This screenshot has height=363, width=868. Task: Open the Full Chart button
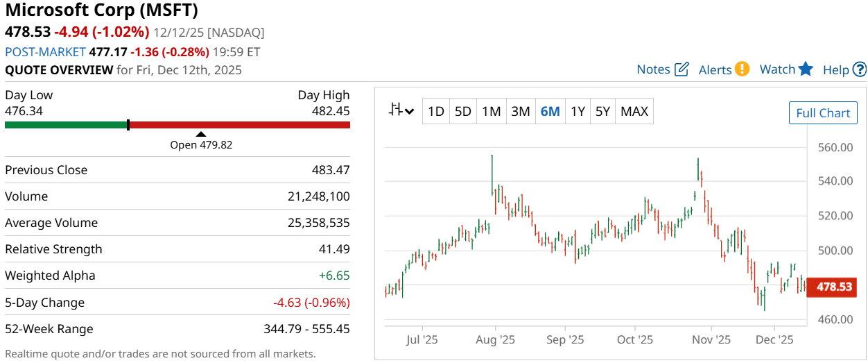point(823,113)
